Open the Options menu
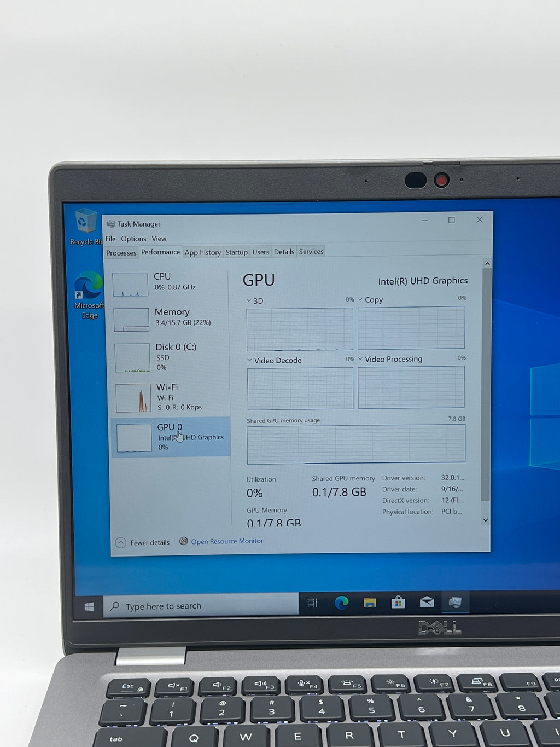 pos(133,239)
